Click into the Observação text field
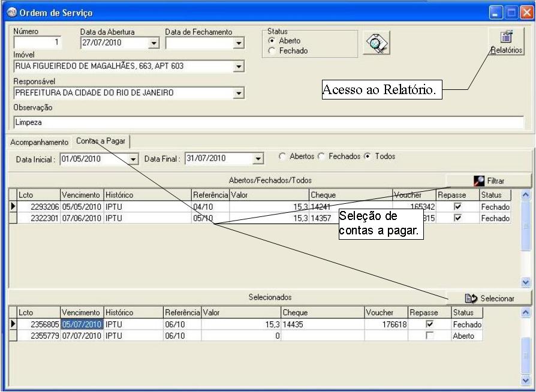Image resolution: width=536 pixels, height=392 pixels. pos(267,122)
